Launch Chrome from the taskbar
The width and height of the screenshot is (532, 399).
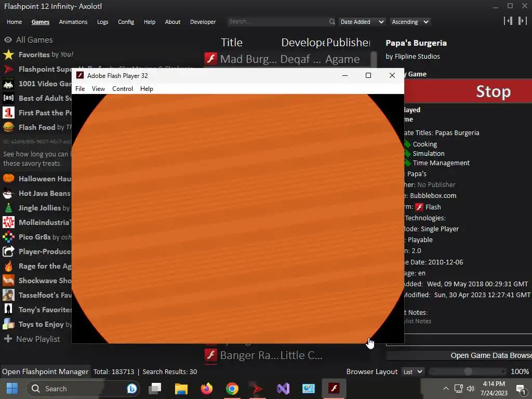pyautogui.click(x=232, y=389)
